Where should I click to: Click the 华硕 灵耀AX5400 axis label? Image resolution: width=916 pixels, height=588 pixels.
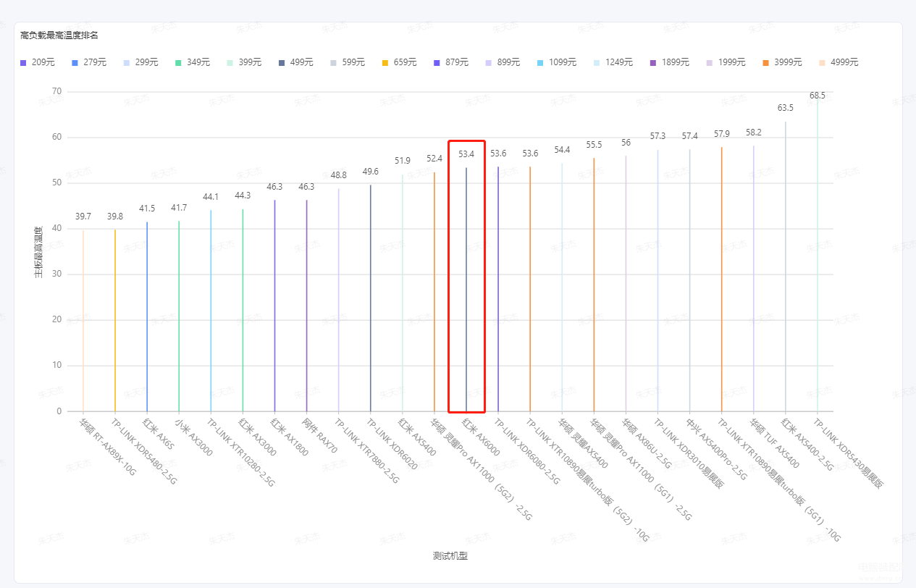[x=584, y=442]
